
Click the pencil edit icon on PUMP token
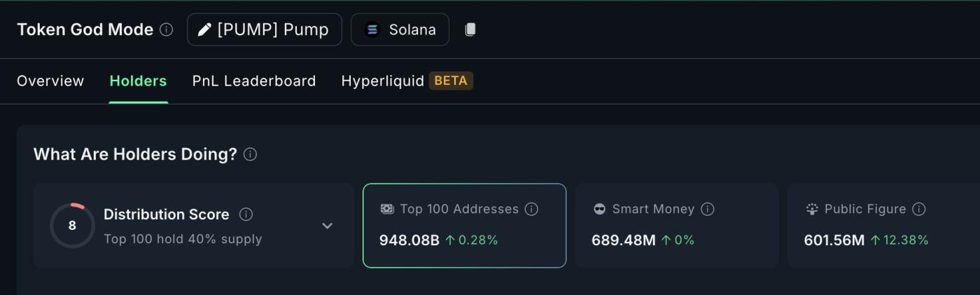point(204,29)
